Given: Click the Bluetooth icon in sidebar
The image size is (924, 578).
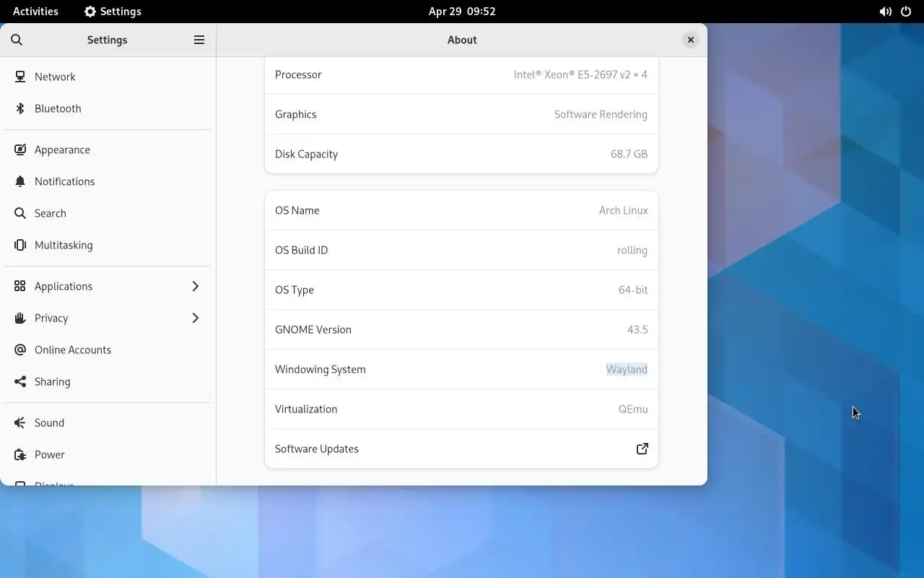Looking at the screenshot, I should (x=20, y=108).
